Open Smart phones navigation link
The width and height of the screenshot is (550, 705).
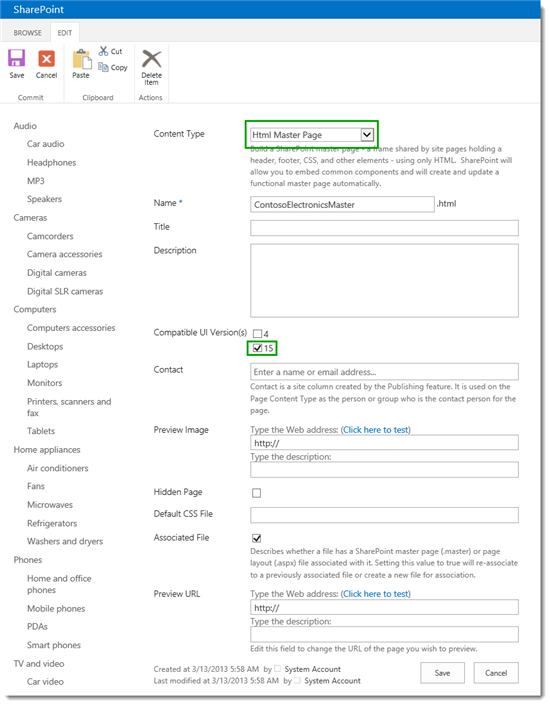54,645
